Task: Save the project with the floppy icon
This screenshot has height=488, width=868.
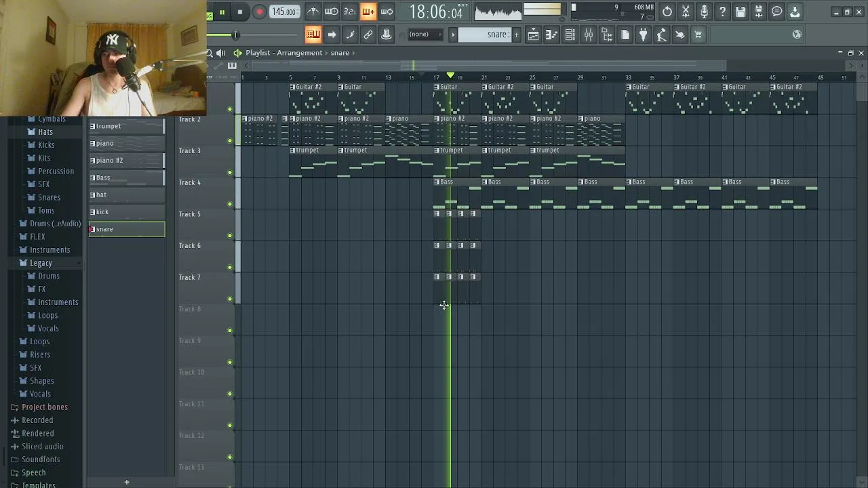Action: click(741, 12)
